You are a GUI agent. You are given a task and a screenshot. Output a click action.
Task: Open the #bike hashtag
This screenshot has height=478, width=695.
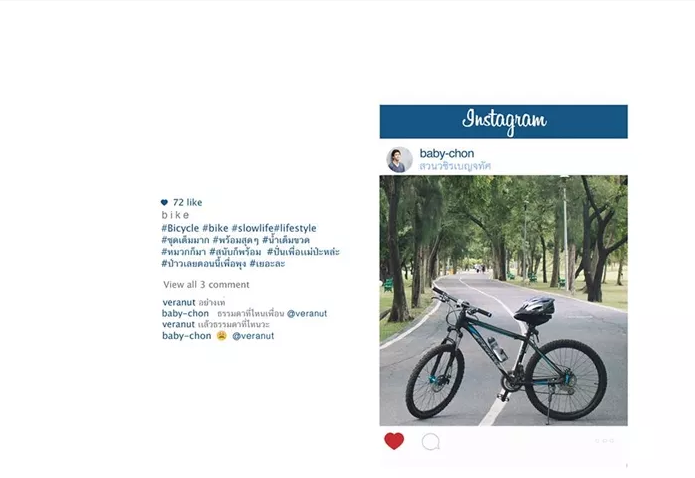(x=215, y=228)
